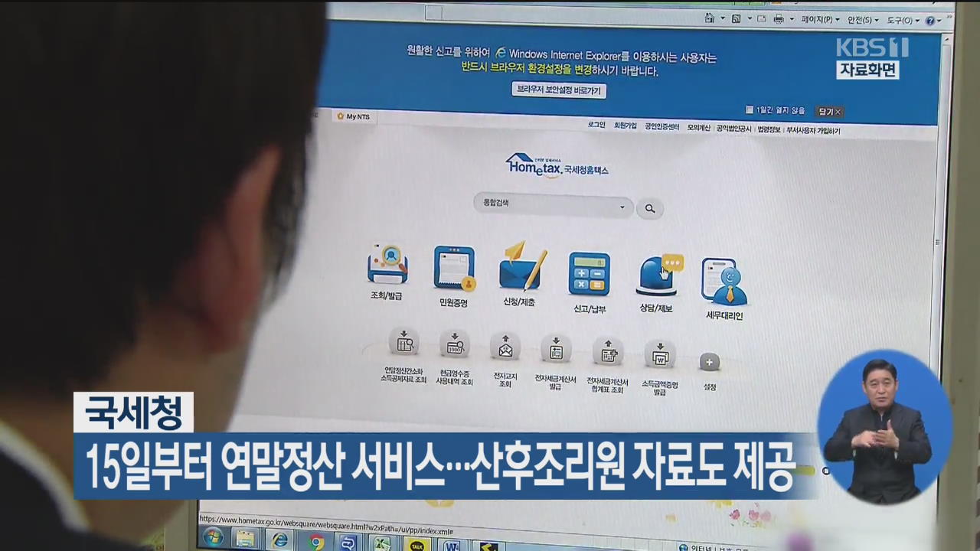Click the IE feeds toolbar icon
The image size is (980, 551).
pyautogui.click(x=736, y=18)
